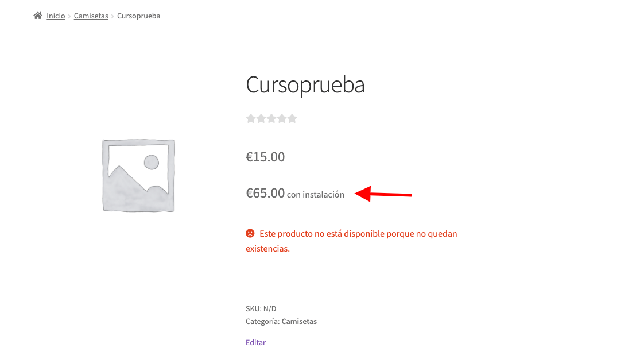Viewport: 644px width, 359px height.
Task: Open the Inicio breadcrumb link
Action: coord(56,16)
